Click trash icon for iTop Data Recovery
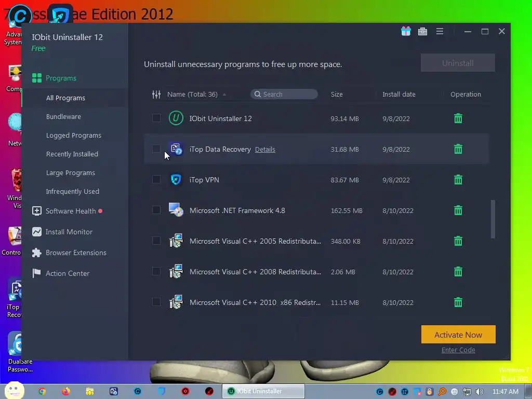 pos(458,149)
